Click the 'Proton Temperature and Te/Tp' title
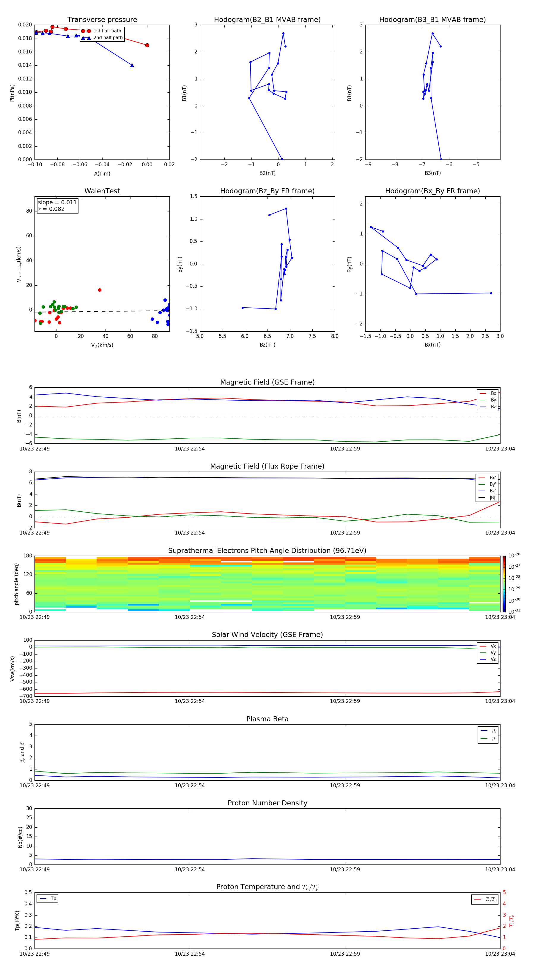The width and height of the screenshot is (535, 980). 267,887
